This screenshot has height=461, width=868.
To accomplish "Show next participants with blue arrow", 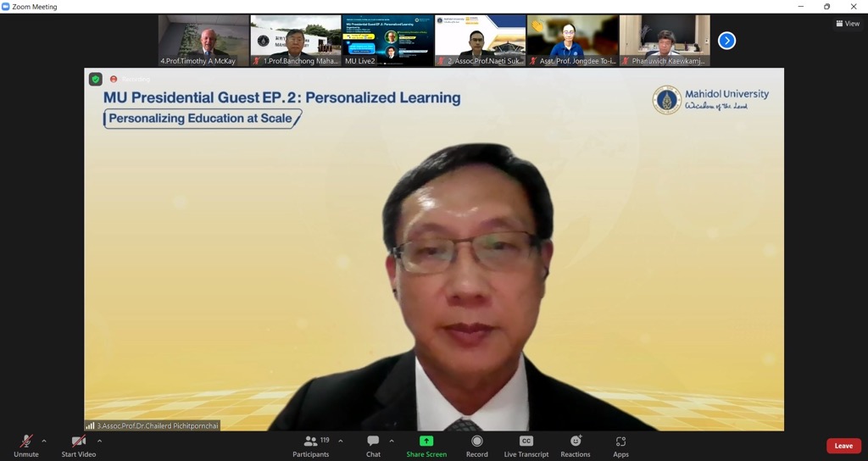I will tap(726, 41).
